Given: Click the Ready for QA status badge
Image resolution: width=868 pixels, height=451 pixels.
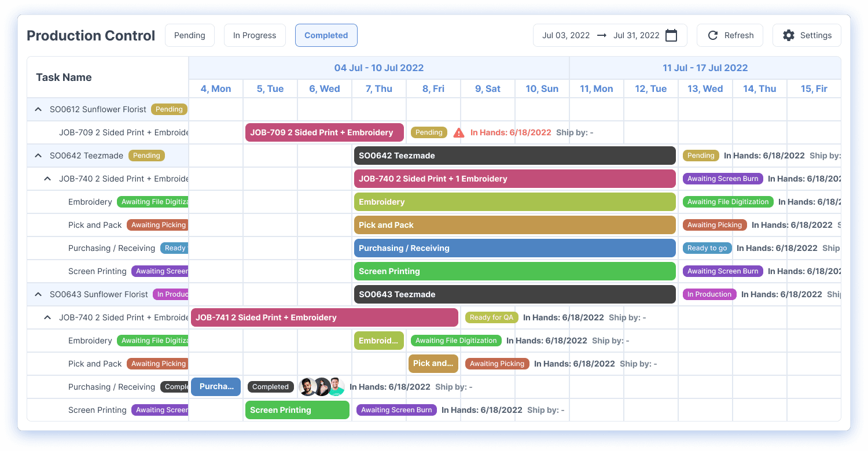Looking at the screenshot, I should coord(491,317).
